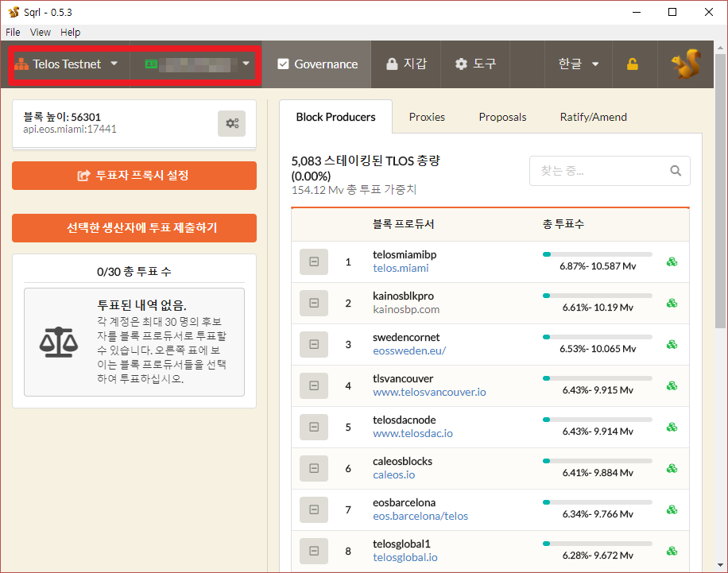This screenshot has height=573, width=728.
Task: Click green info icon for telosglobal1
Action: (x=672, y=552)
